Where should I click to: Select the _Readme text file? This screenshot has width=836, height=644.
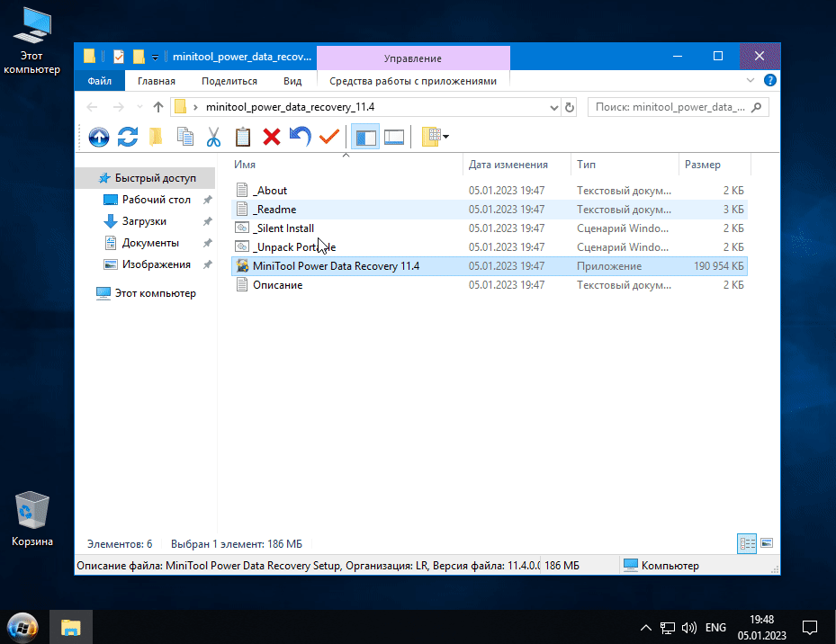[x=490, y=210]
